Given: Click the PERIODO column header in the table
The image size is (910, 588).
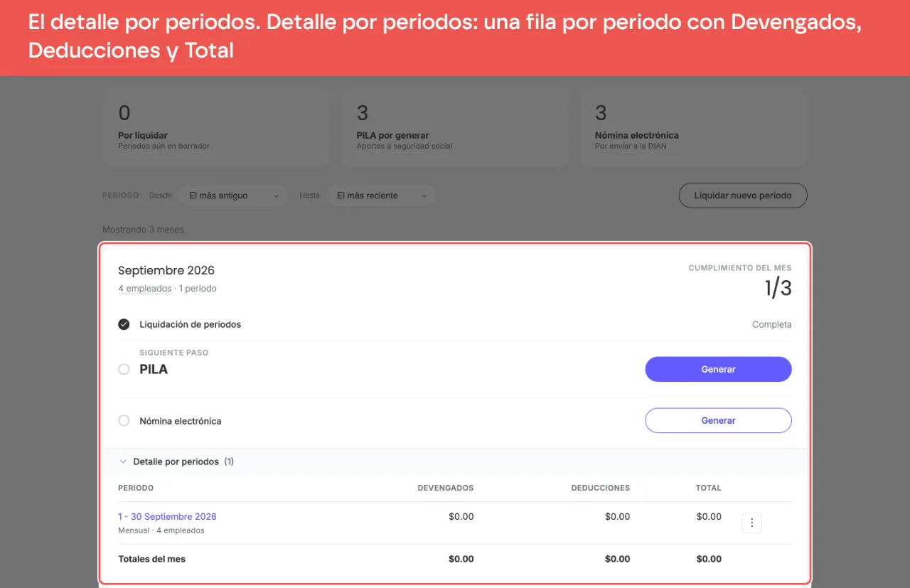Looking at the screenshot, I should [x=136, y=488].
